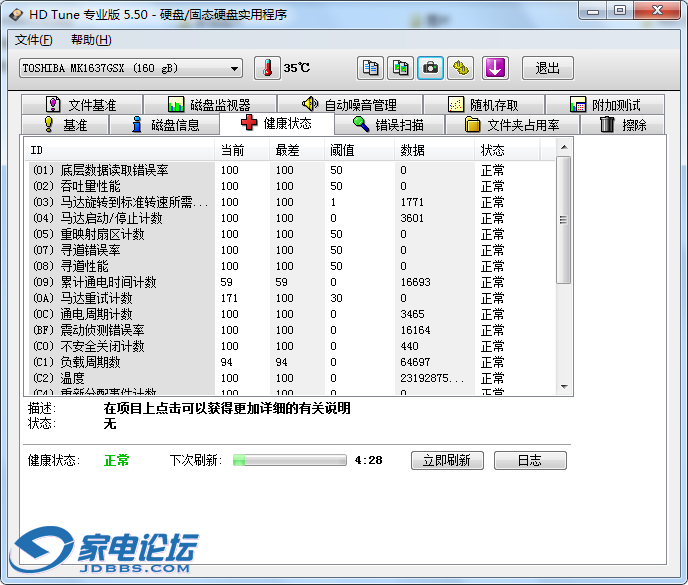Screen dimensions: 688x585
Task: Click the copy screenshot to clipboard icon
Action: (400, 68)
